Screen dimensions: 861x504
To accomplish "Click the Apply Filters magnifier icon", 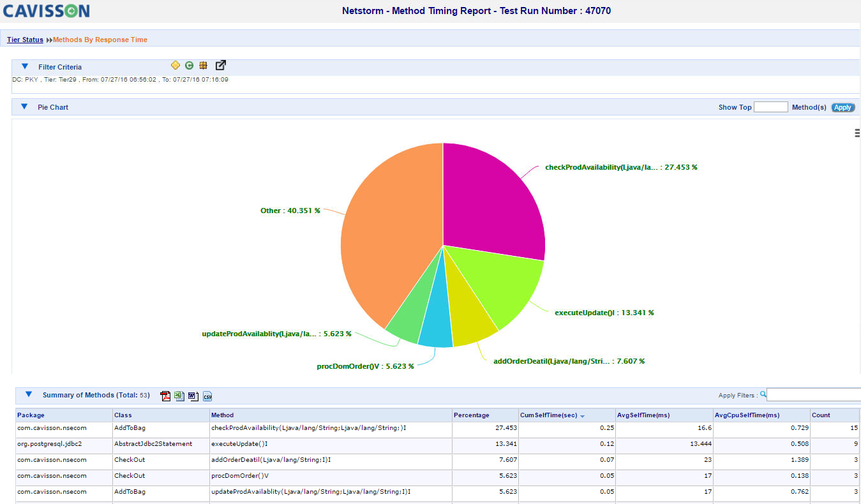I will click(763, 394).
